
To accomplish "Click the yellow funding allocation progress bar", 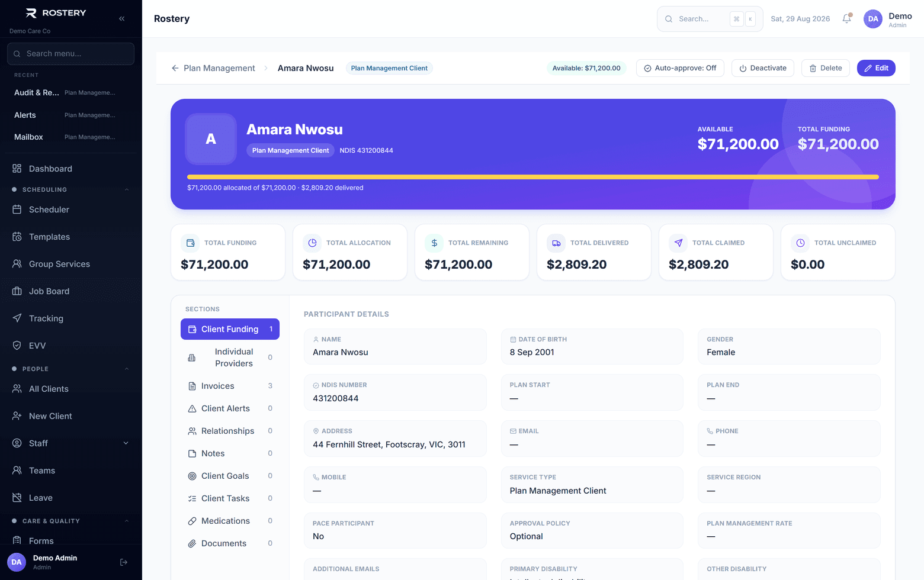I will 533,177.
